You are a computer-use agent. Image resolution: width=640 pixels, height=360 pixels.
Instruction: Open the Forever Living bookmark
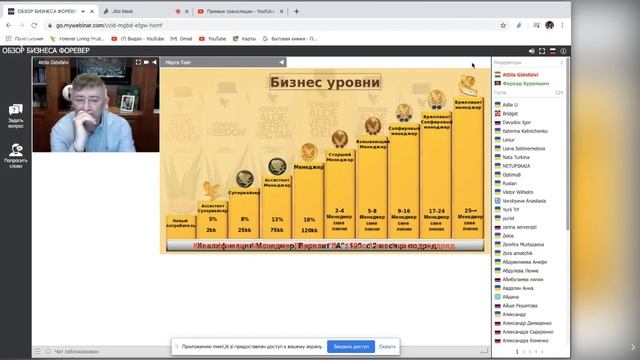tap(77, 39)
